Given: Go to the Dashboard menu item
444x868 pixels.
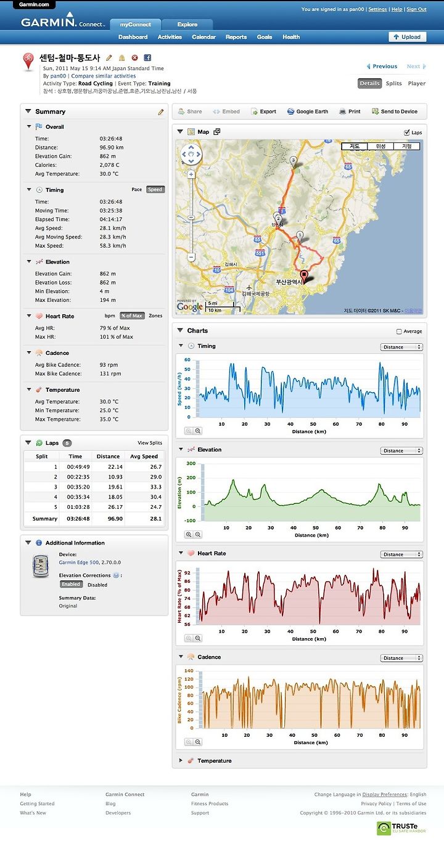Looking at the screenshot, I should point(133,37).
